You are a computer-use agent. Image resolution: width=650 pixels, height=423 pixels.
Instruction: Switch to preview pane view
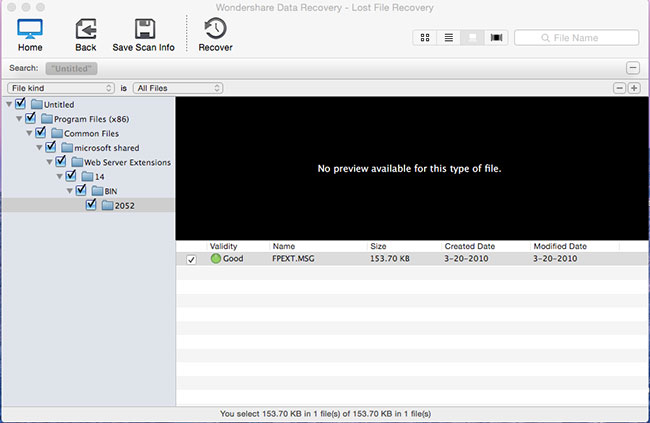472,38
